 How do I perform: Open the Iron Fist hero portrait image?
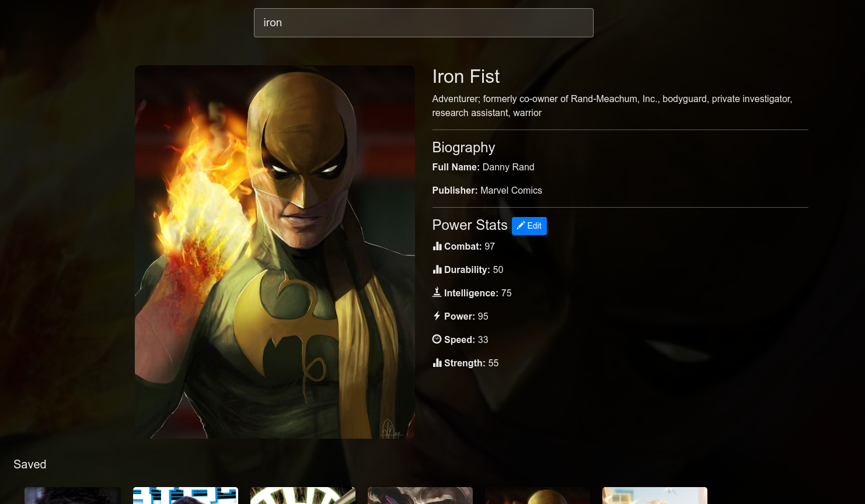coord(275,252)
